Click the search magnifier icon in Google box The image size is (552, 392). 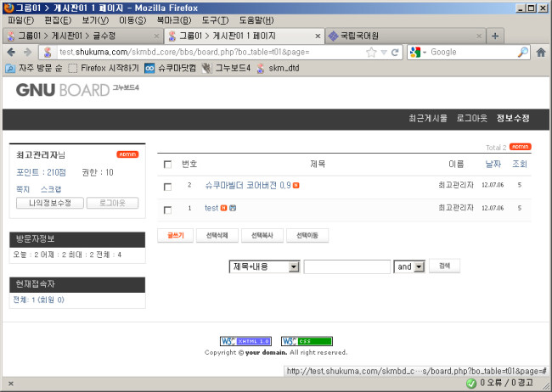pos(522,52)
